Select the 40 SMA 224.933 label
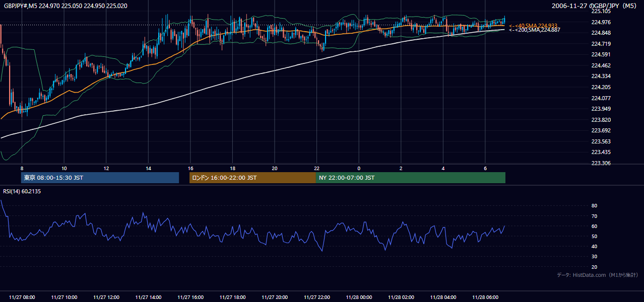Screen dimensions: 644x302 [x=534, y=25]
